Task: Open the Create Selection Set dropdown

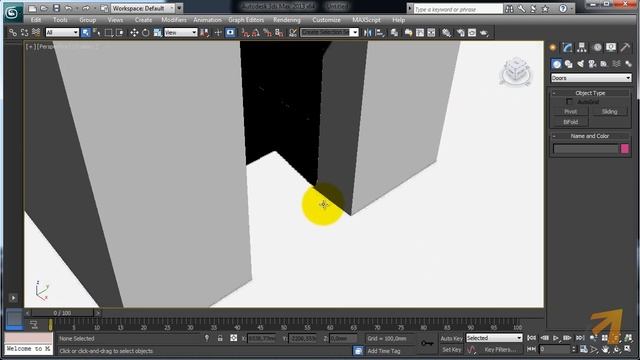Action: click(x=329, y=33)
